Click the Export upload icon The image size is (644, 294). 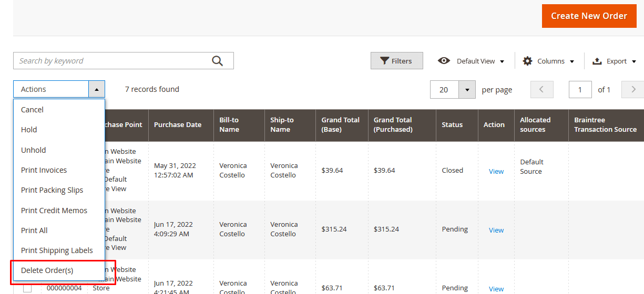(597, 61)
